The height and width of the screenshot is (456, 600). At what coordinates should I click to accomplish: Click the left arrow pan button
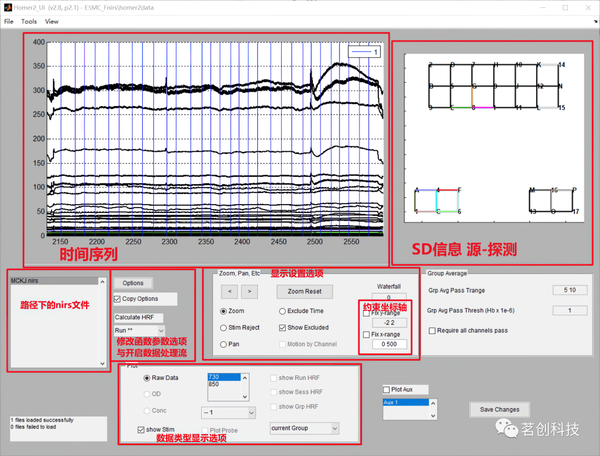[230, 292]
